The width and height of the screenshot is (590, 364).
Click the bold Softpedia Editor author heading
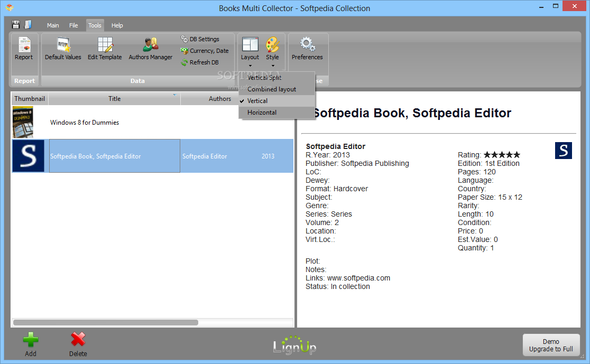tap(336, 146)
